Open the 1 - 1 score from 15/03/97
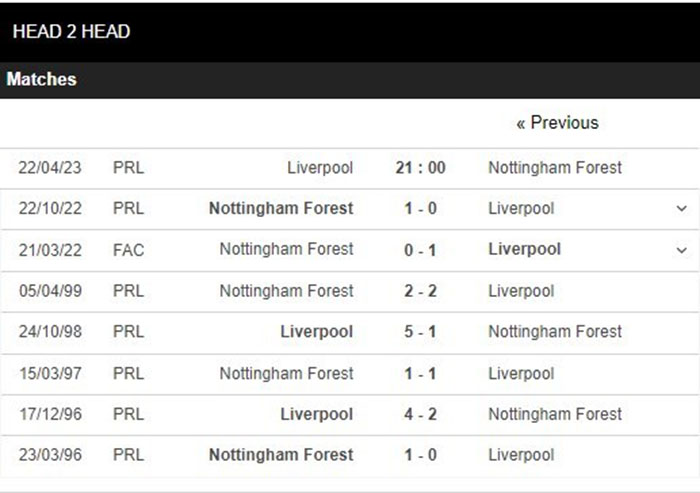 [x=420, y=373]
